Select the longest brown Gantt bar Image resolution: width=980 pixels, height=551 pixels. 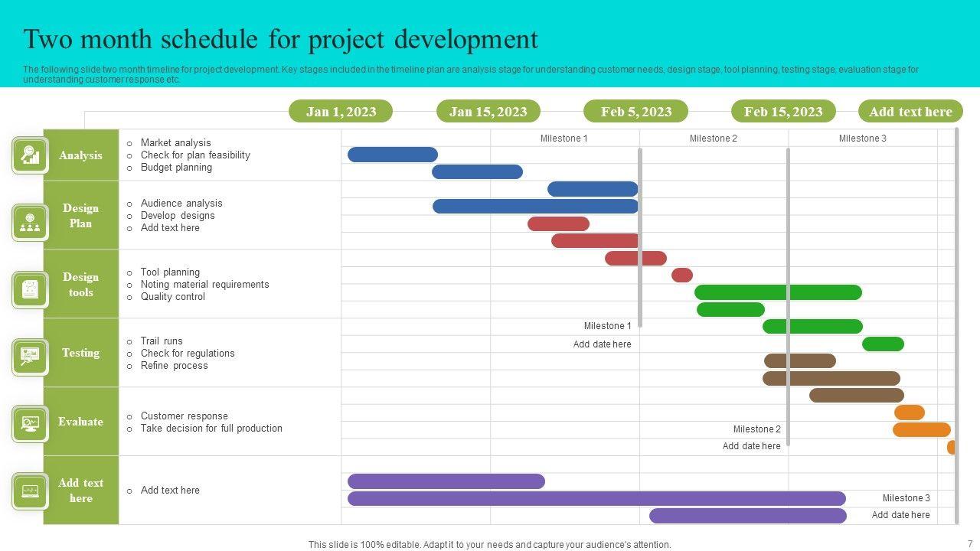[831, 378]
